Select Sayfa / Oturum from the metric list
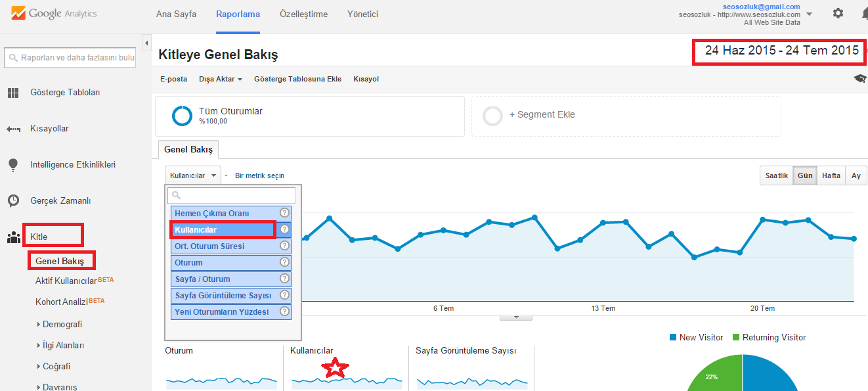 pos(225,279)
